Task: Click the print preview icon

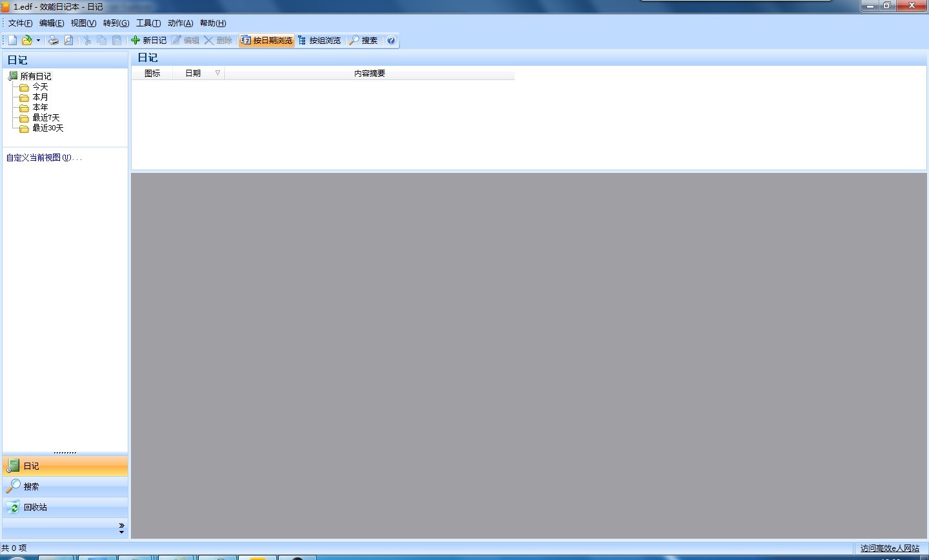Action: coord(68,40)
